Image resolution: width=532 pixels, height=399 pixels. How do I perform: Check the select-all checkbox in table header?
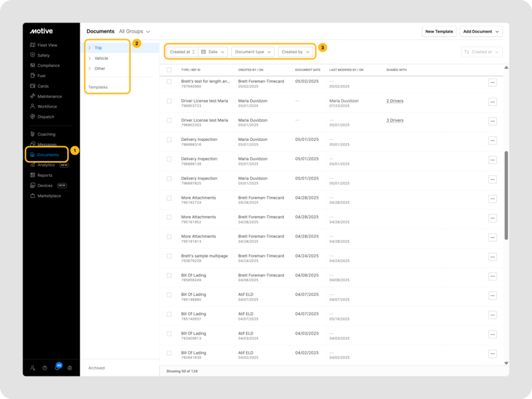(x=169, y=69)
